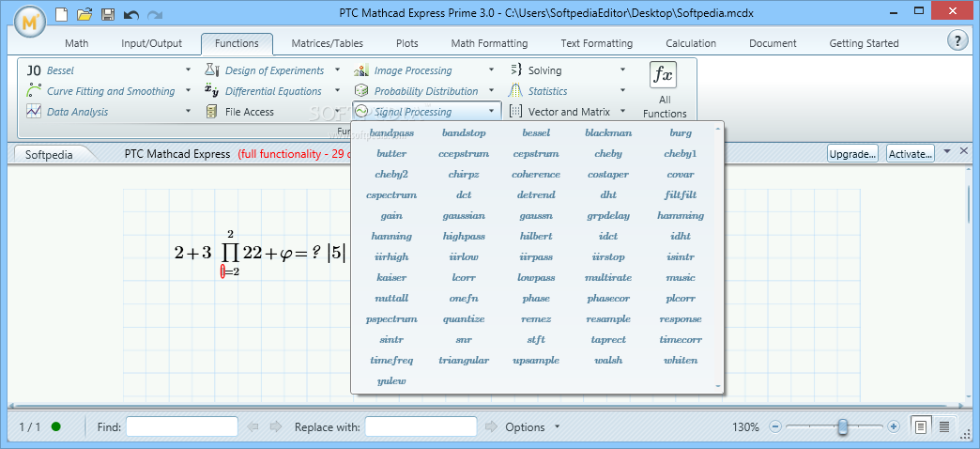Screen dimensions: 980x449
Task: Click in the Replace with input field
Action: [x=421, y=427]
